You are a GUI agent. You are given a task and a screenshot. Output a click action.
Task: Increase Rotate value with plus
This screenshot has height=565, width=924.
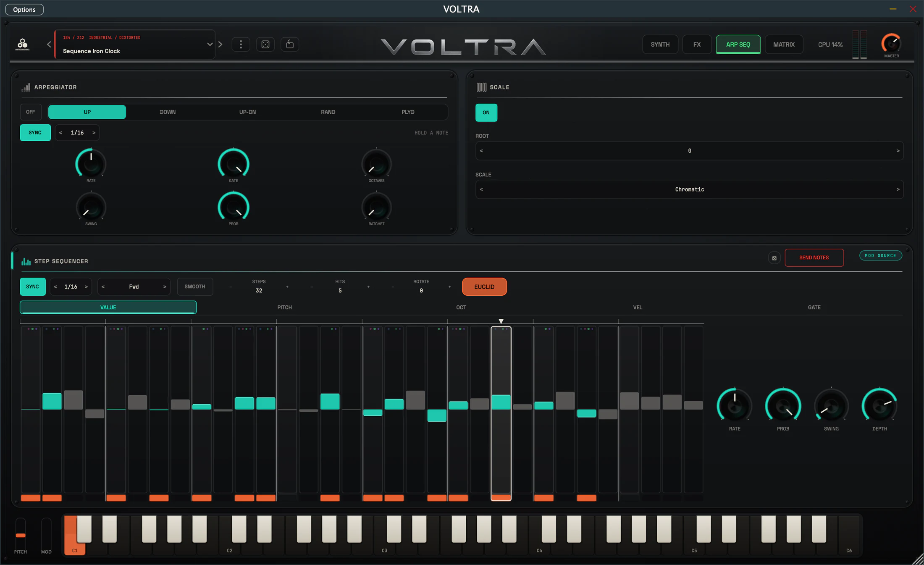tap(449, 287)
